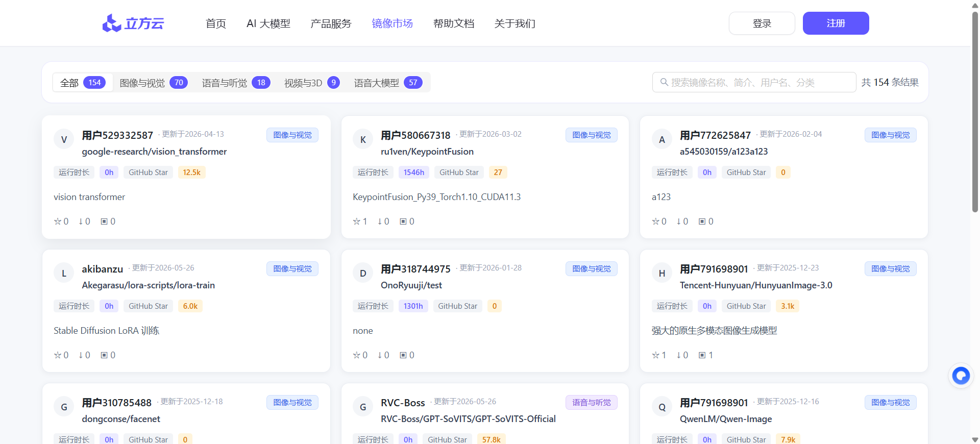Image resolution: width=980 pixels, height=444 pixels.
Task: Open the 关于我们 nav item
Action: coord(514,23)
